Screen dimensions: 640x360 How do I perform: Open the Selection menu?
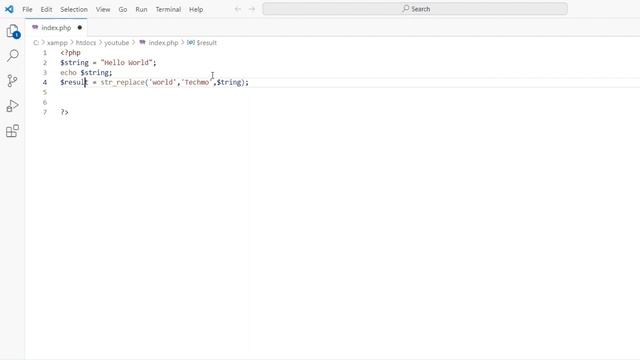[74, 9]
